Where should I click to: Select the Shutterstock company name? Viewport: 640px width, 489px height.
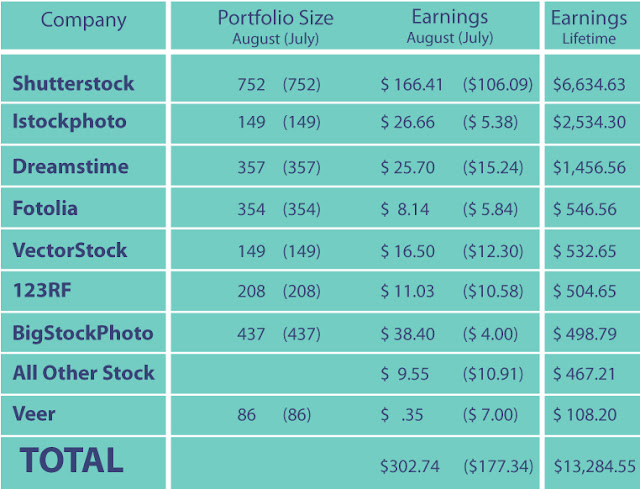73,83
